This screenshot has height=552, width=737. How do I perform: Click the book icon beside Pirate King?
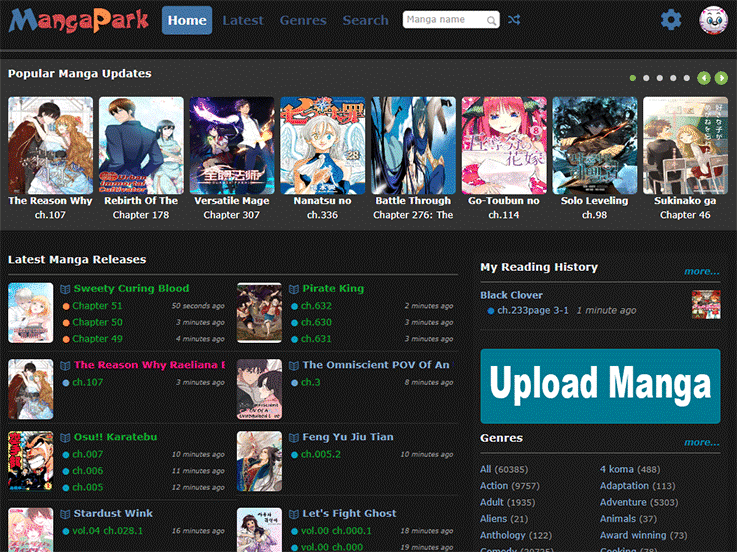(294, 289)
